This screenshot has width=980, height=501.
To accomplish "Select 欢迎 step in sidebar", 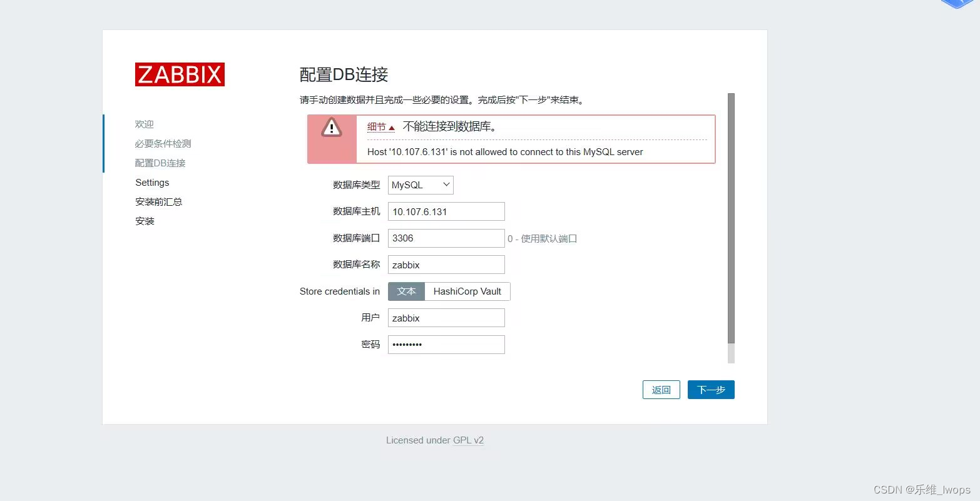I will (x=145, y=124).
